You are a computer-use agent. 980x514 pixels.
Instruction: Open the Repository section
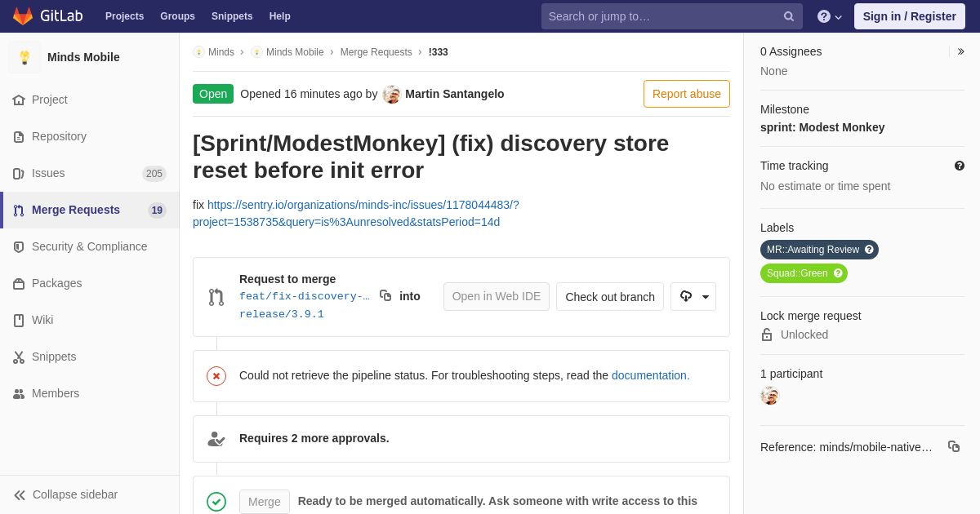click(x=90, y=136)
